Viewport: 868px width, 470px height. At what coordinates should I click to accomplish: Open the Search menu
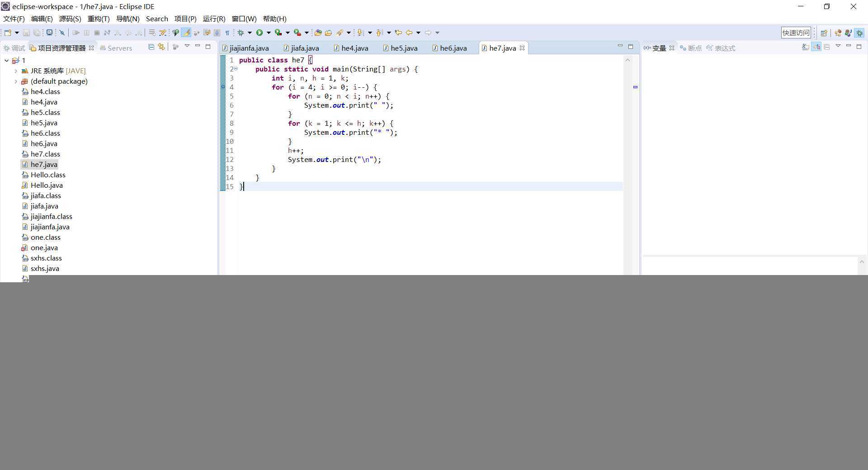coord(157,19)
